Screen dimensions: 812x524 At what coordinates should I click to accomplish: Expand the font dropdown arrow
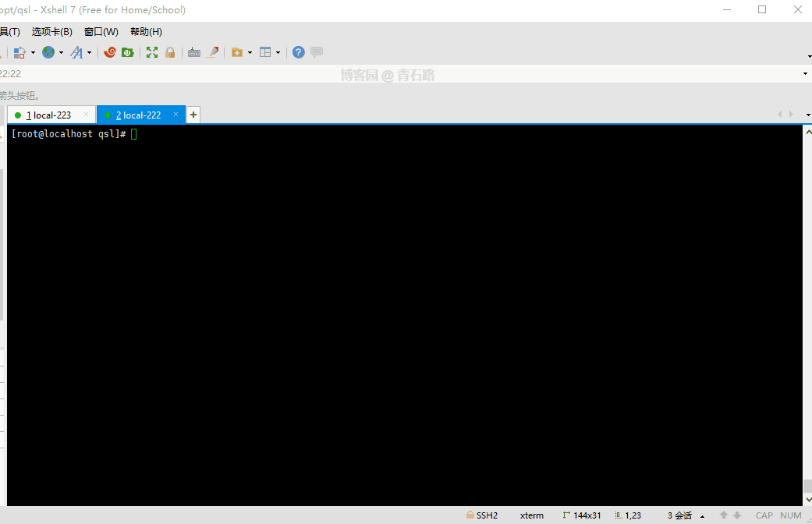click(x=89, y=52)
